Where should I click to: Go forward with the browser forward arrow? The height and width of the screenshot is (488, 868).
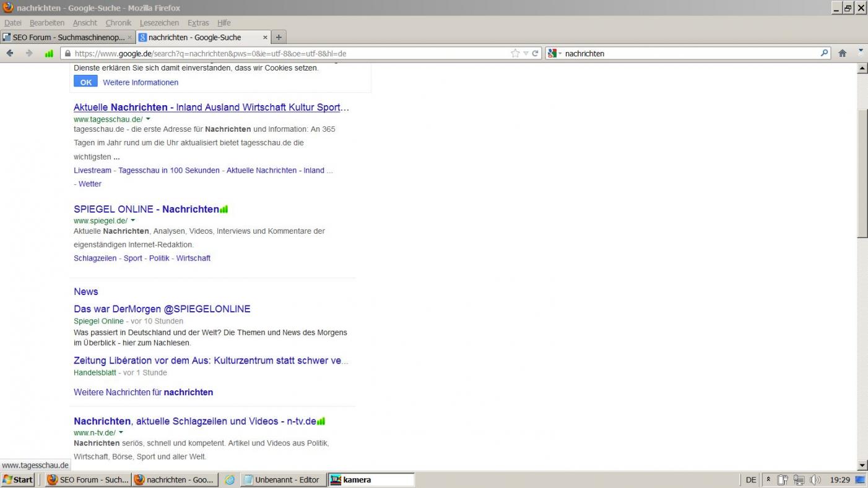click(28, 53)
